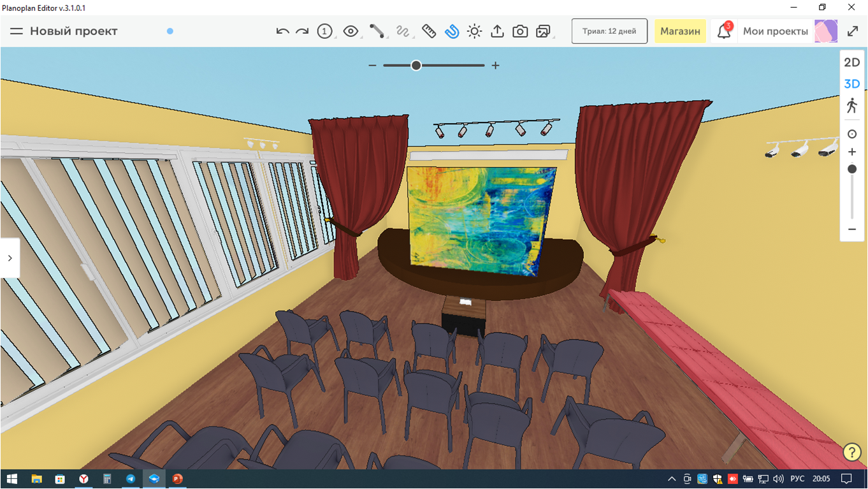The width and height of the screenshot is (868, 489).
Task: Switch to 2D view mode
Action: coord(852,62)
